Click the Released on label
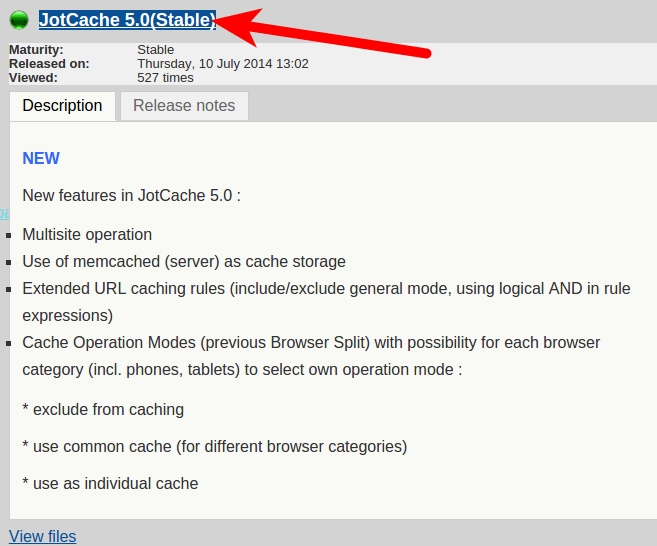The height and width of the screenshot is (546, 657). coord(49,64)
